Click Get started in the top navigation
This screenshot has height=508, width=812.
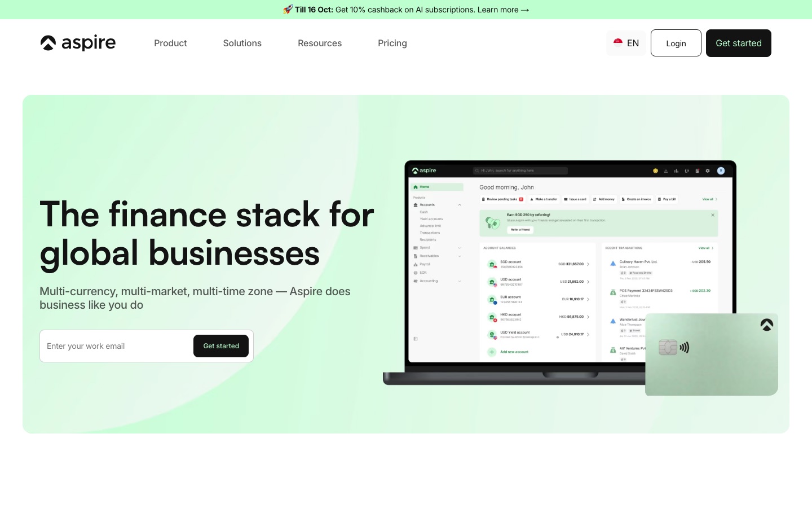pyautogui.click(x=739, y=43)
